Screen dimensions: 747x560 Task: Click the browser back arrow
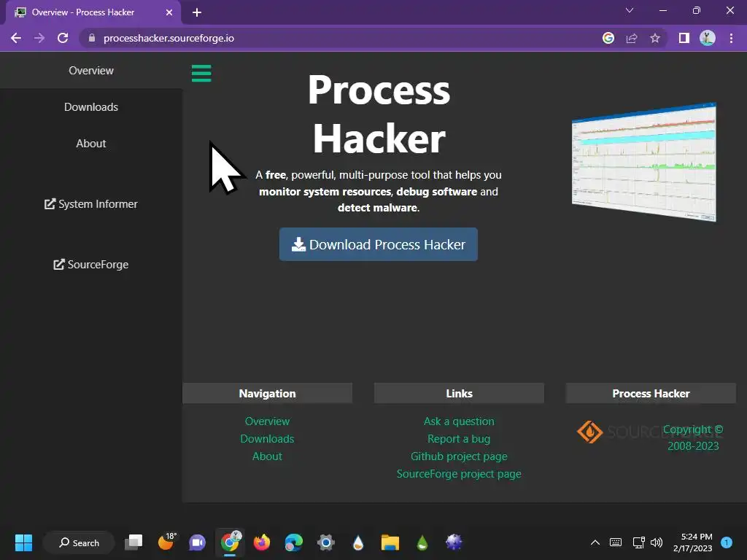click(x=16, y=38)
